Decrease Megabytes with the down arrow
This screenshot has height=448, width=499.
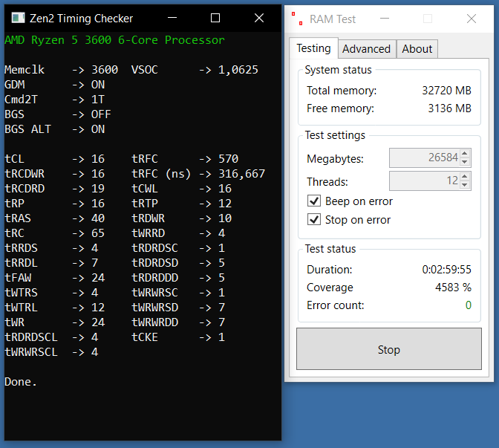coord(465,162)
